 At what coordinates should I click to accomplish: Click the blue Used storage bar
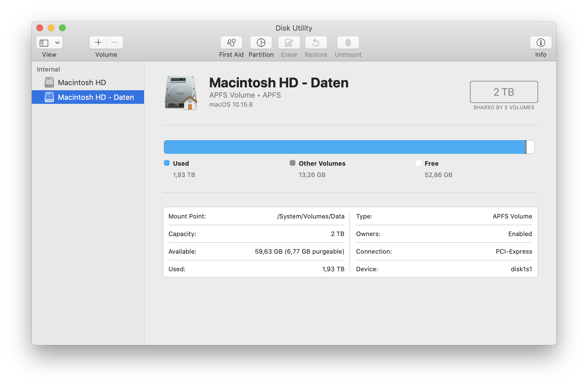(x=344, y=147)
